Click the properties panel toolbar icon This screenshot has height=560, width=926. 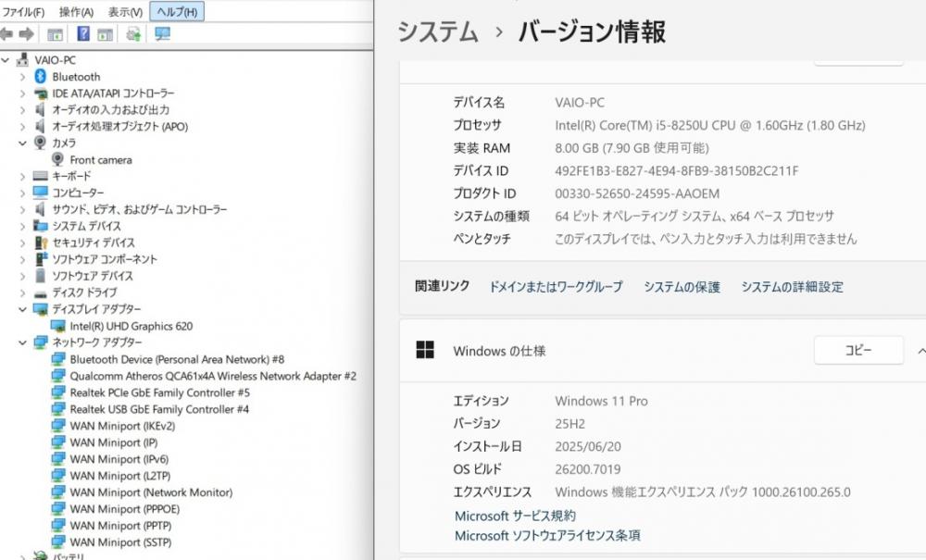coord(106,35)
